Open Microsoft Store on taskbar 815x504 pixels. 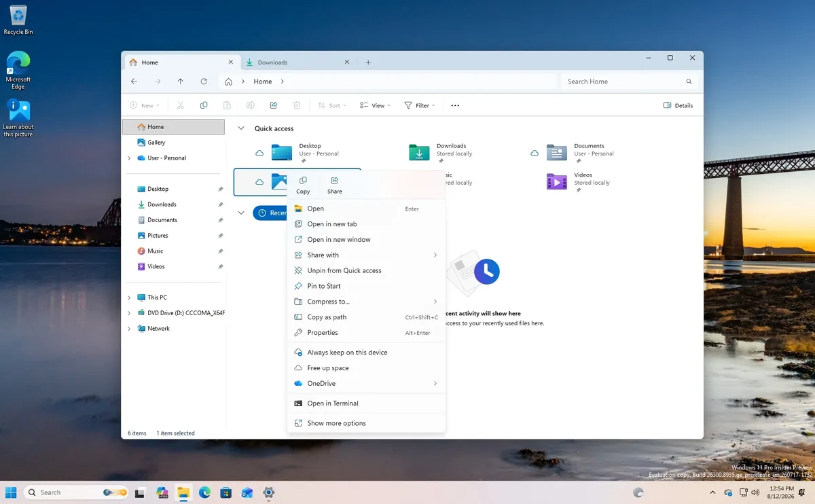pyautogui.click(x=225, y=492)
